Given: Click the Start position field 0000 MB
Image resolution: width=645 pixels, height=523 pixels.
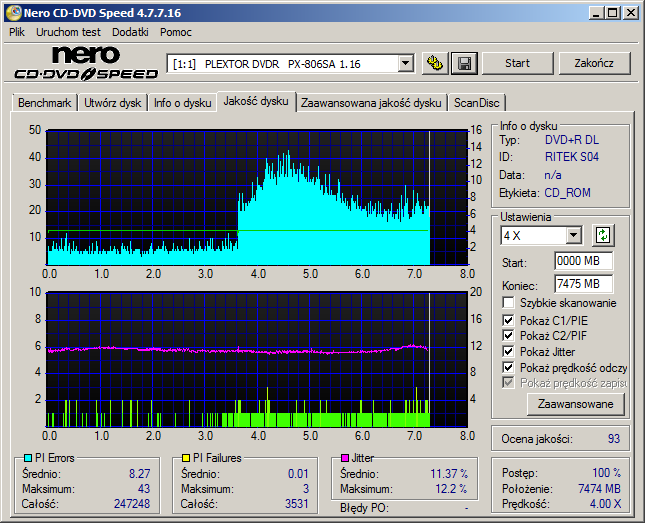Looking at the screenshot, I should point(583,261).
